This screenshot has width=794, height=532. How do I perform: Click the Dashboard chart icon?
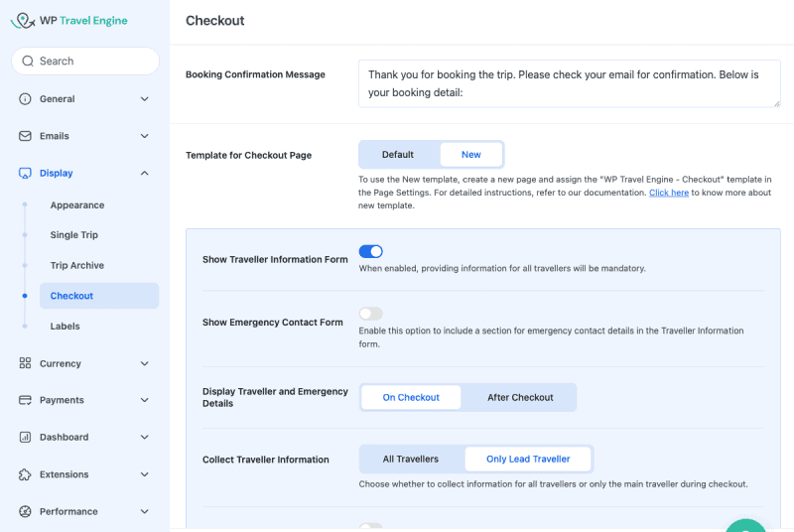click(25, 437)
